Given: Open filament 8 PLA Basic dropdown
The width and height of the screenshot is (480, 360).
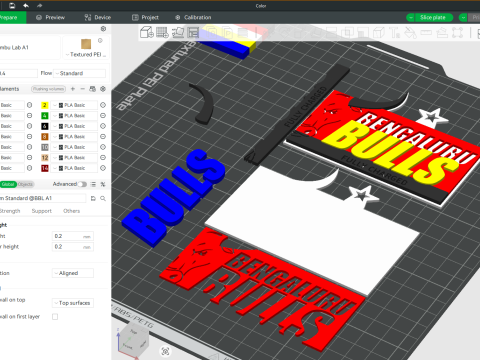Looking at the screenshot, I should click(x=74, y=137).
